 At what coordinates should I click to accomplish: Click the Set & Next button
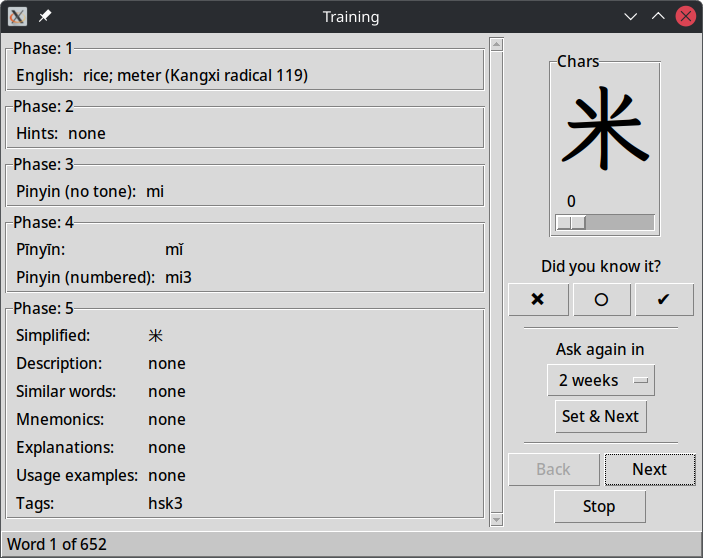click(x=601, y=416)
